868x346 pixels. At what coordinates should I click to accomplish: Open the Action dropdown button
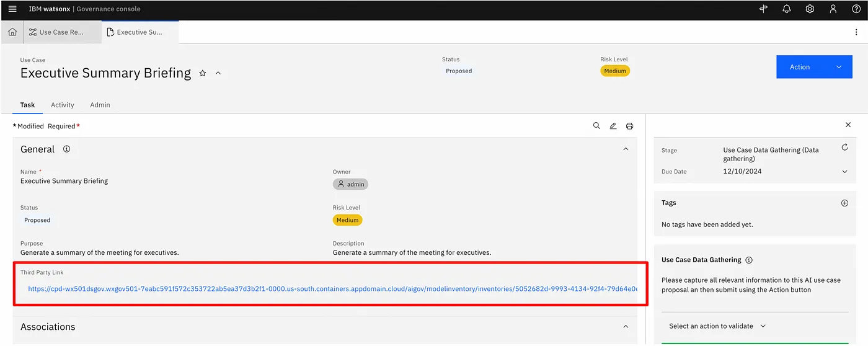[813, 67]
